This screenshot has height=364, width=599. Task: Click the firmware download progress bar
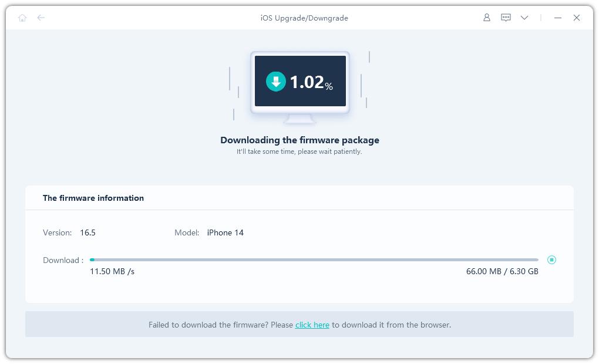(x=314, y=259)
